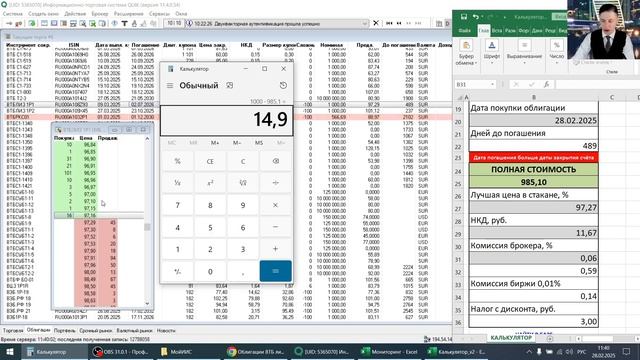This screenshot has height=360, width=640.
Task: Click the blue equals key
Action: point(276,271)
